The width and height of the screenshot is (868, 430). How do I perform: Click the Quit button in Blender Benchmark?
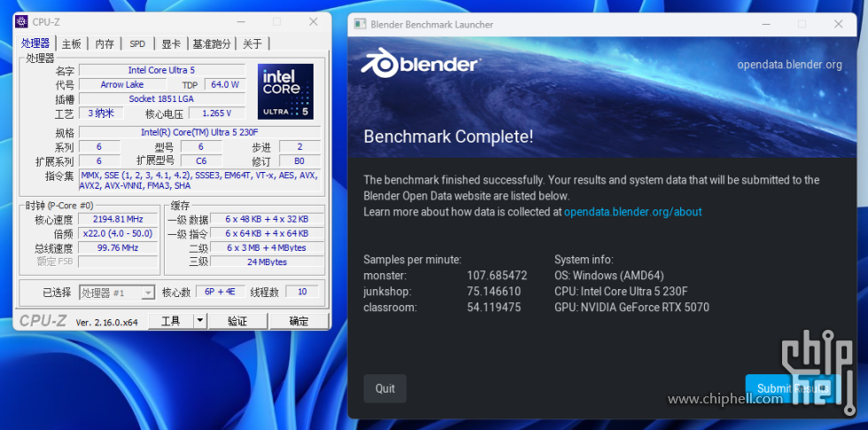tap(385, 388)
